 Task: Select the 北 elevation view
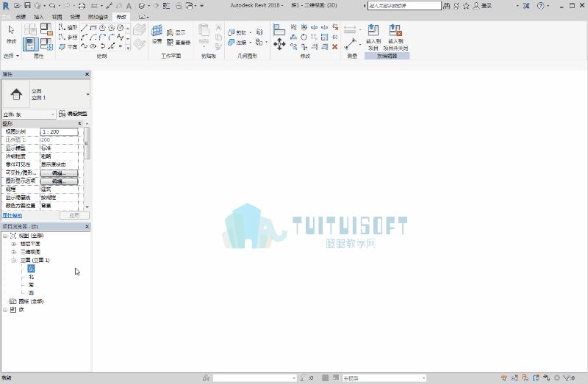31,277
